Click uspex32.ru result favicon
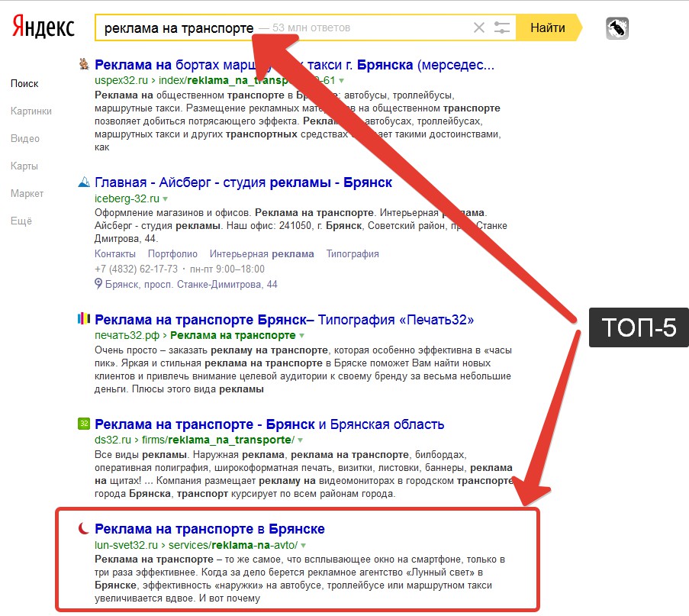Screen dimensions: 689x616 (83, 64)
